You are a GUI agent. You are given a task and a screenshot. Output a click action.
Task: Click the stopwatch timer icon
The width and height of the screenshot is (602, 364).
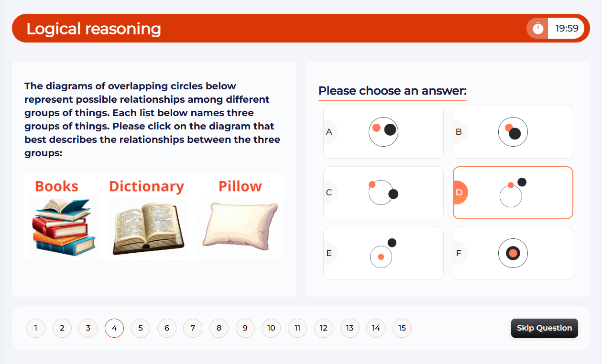pos(538,28)
